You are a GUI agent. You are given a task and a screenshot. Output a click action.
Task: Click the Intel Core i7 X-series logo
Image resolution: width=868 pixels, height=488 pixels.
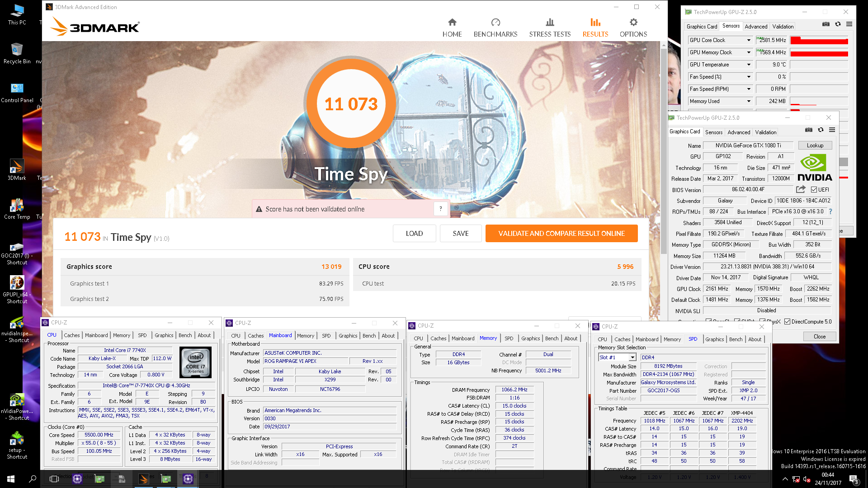pos(195,362)
